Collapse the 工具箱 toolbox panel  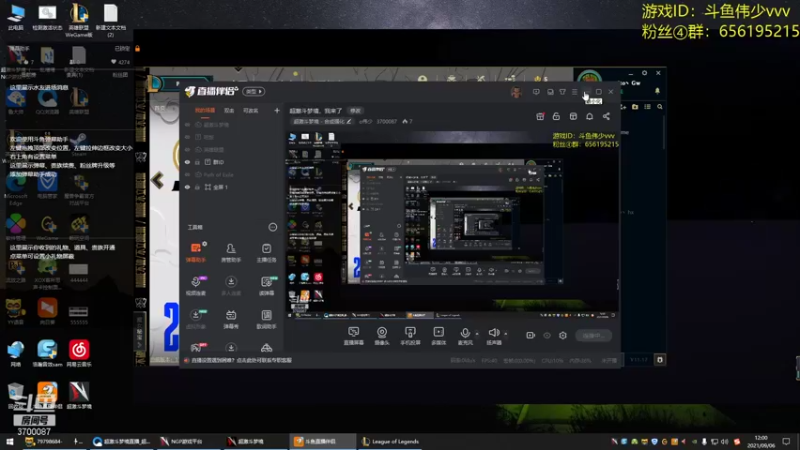(273, 227)
